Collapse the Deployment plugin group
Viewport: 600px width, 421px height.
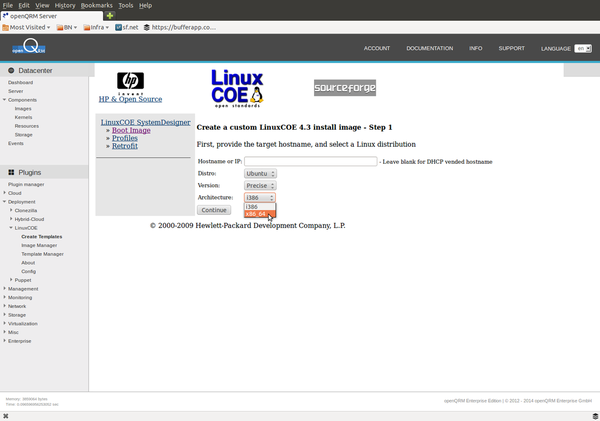coord(5,202)
